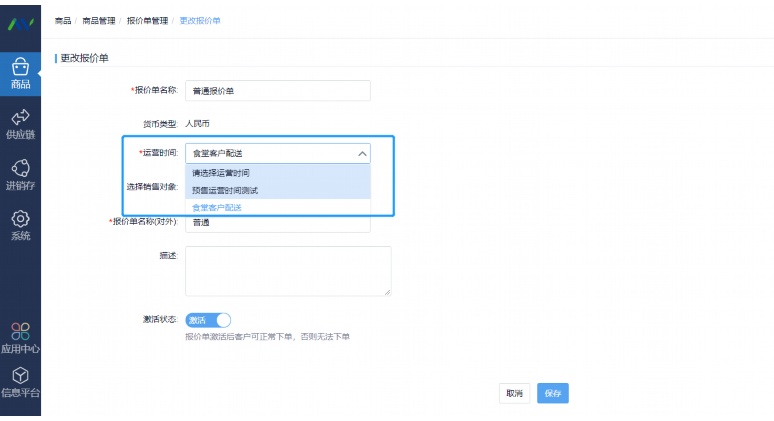The image size is (774, 421).
Task: Select 请选择运营时间 option
Action: pyautogui.click(x=278, y=173)
